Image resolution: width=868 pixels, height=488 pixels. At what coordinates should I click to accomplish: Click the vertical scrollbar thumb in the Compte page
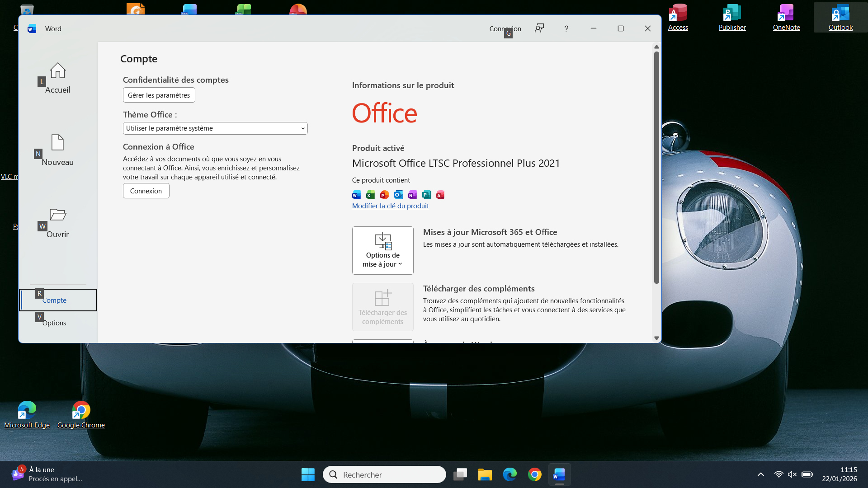(656, 167)
